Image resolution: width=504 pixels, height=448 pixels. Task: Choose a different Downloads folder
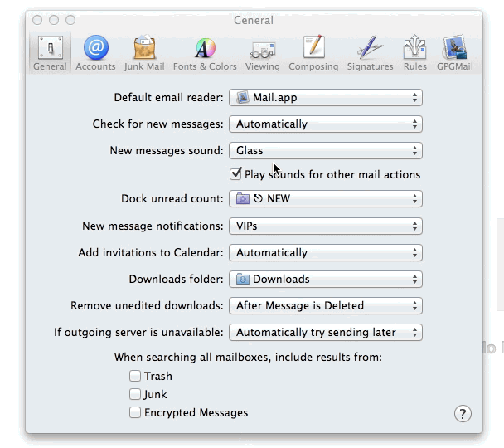coord(325,280)
